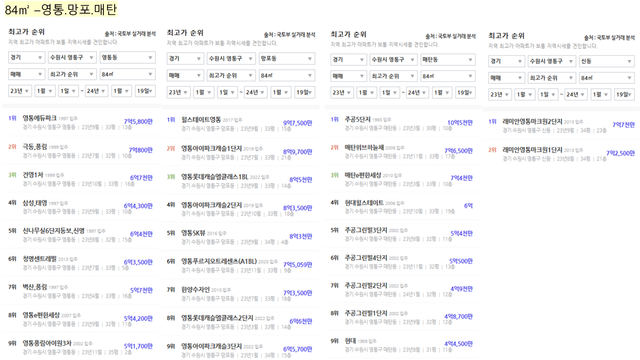
Task: Open 최고가 순위 sort dropdown in fourth panel
Action: point(551,78)
